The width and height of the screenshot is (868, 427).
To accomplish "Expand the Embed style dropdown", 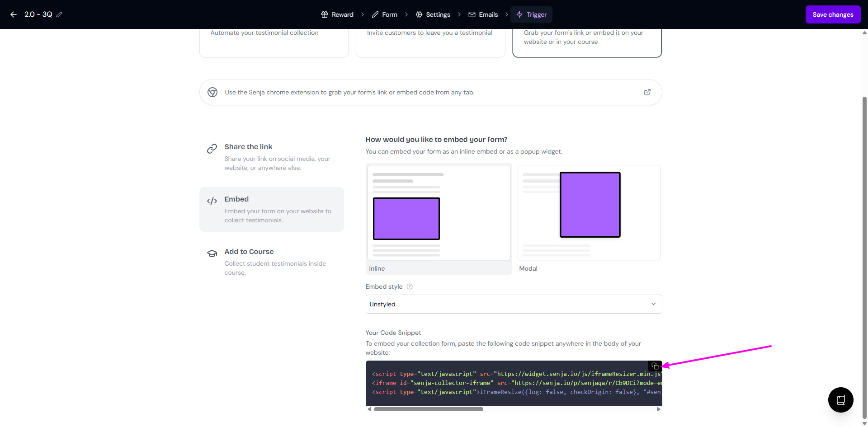I will tap(514, 304).
